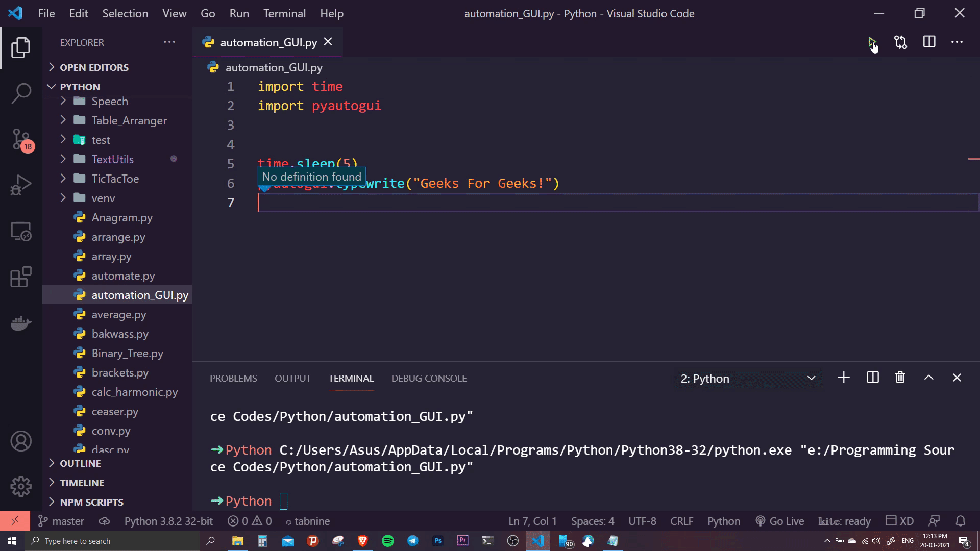Open the Source Control view showing 18 changes
This screenshot has height=551, width=980.
click(x=21, y=139)
